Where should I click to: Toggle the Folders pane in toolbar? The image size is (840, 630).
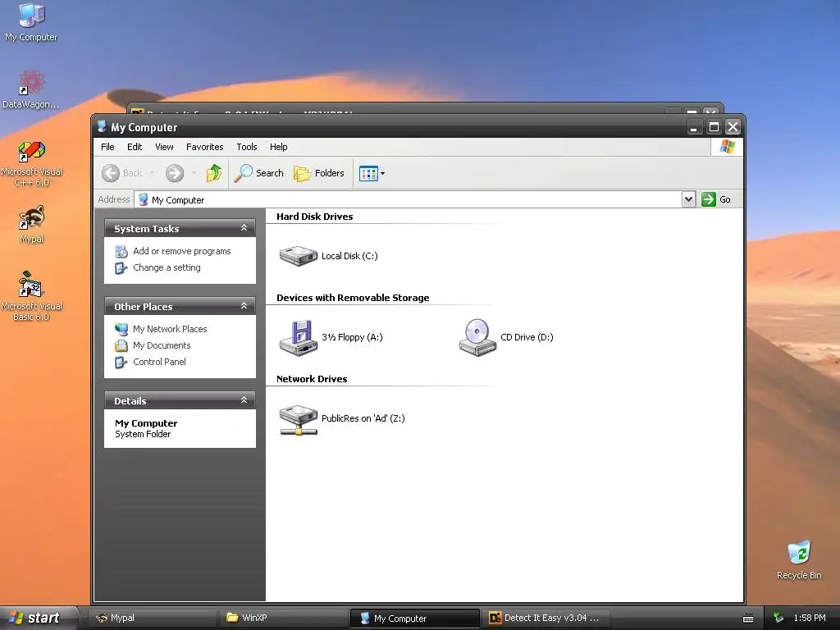click(x=319, y=173)
